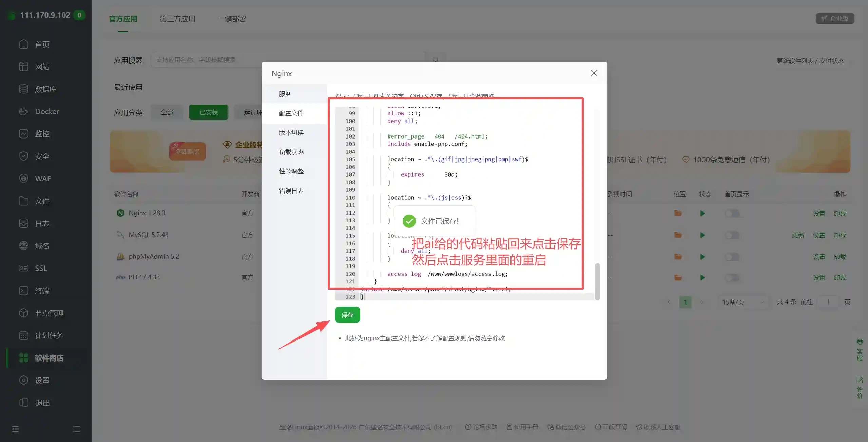Select the 全部 category filter
Viewport: 868px width, 442px height.
pyautogui.click(x=167, y=112)
